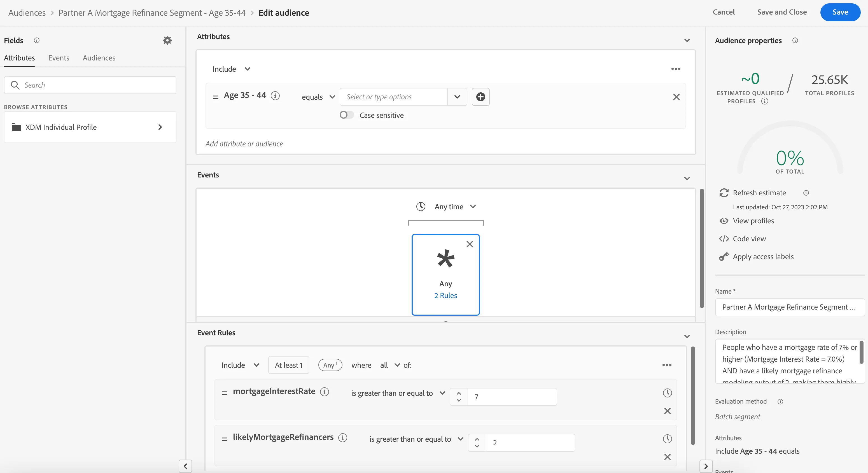Click info icon beside likelyMortgageRefinancers
Screen dimensions: 868x473
pyautogui.click(x=343, y=438)
